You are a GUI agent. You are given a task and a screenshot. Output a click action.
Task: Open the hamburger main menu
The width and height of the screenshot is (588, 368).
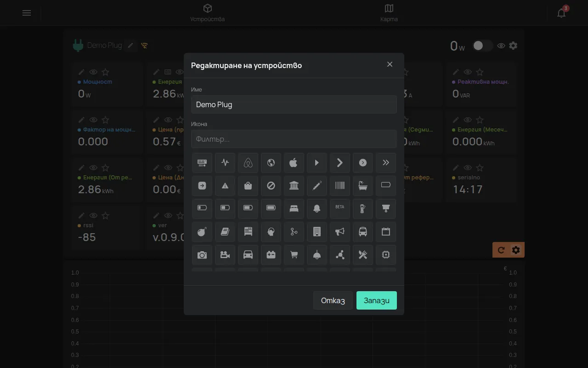click(27, 13)
